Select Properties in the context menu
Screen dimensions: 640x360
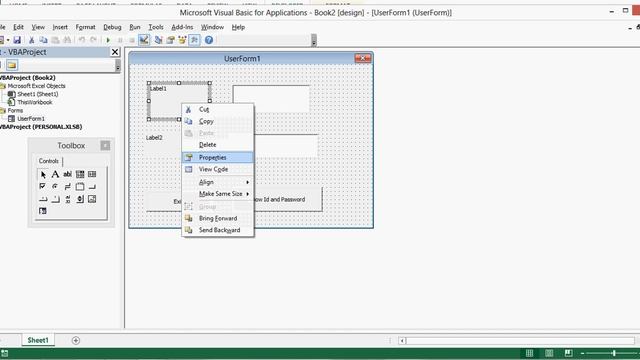[x=218, y=157]
